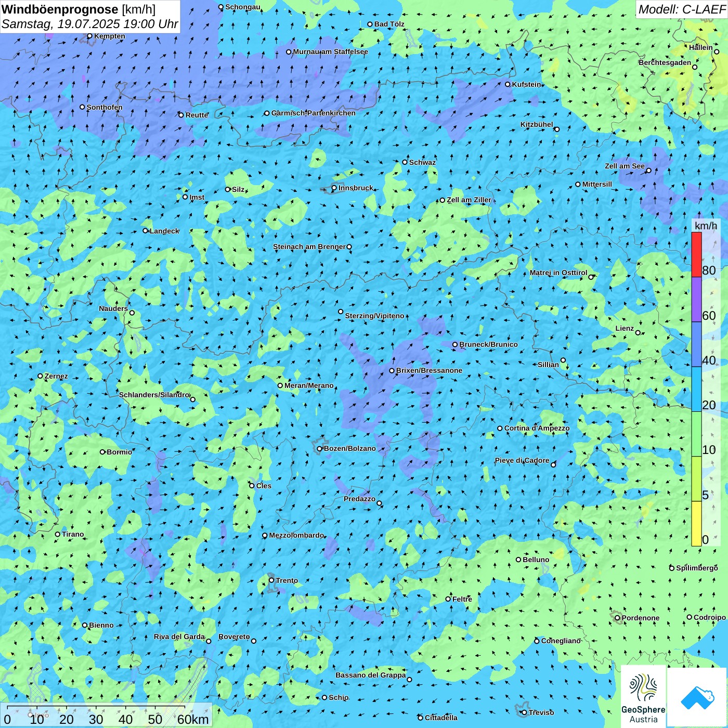728x728 pixels.
Task: Click the Landeck city marker
Action: 145,231
